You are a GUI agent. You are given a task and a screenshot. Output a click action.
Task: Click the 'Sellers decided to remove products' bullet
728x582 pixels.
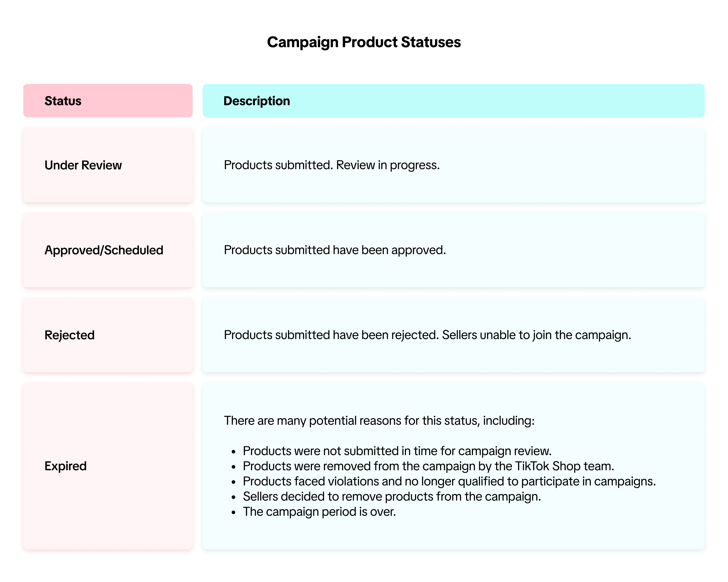click(392, 497)
